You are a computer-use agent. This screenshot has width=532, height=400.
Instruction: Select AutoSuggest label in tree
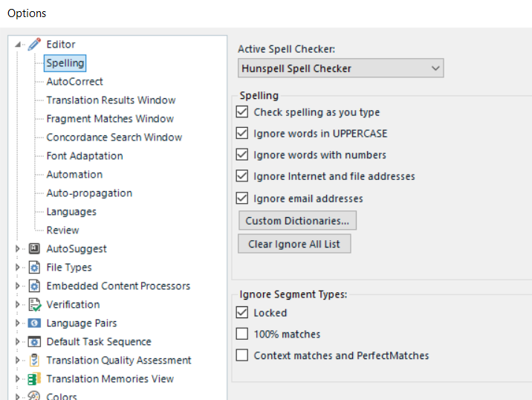pos(77,248)
